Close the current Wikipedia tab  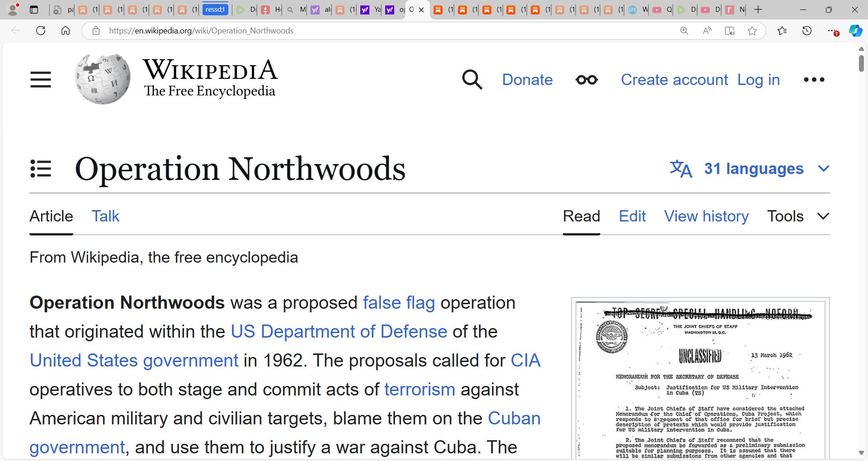coord(421,9)
